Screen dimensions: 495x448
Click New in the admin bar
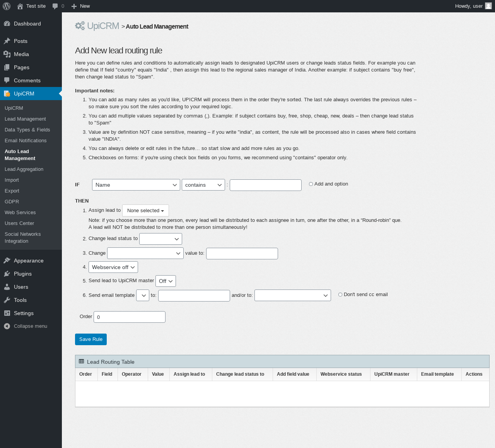[x=85, y=6]
